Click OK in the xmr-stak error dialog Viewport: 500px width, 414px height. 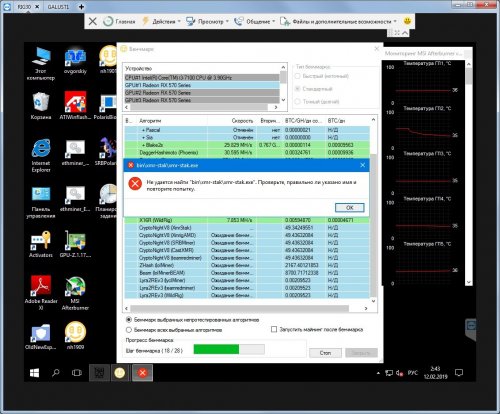(349, 207)
